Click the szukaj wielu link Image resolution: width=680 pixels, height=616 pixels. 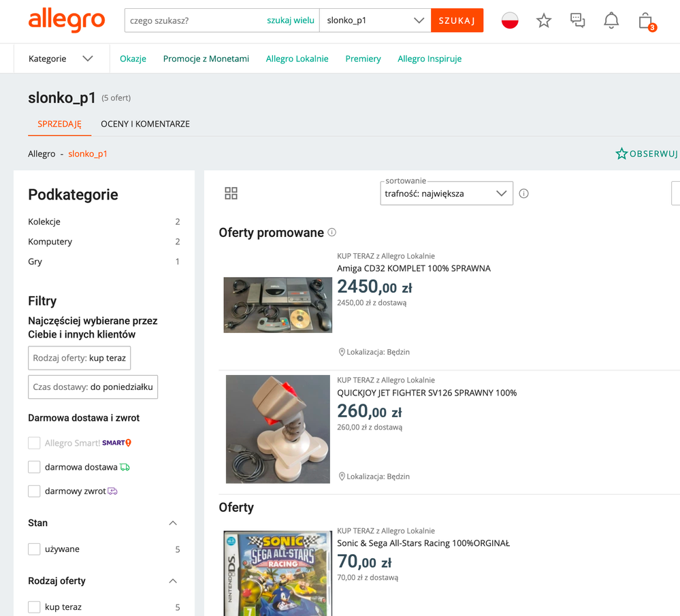coord(291,20)
